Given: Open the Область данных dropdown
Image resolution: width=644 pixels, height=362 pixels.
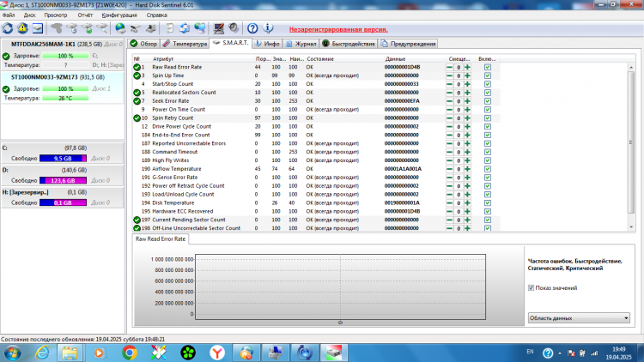Looking at the screenshot, I should point(579,318).
